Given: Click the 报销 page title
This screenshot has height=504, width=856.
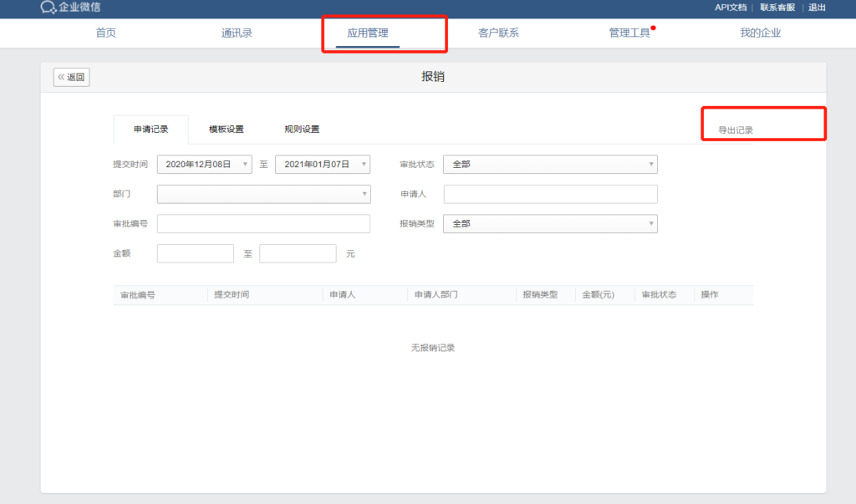Looking at the screenshot, I should click(433, 76).
